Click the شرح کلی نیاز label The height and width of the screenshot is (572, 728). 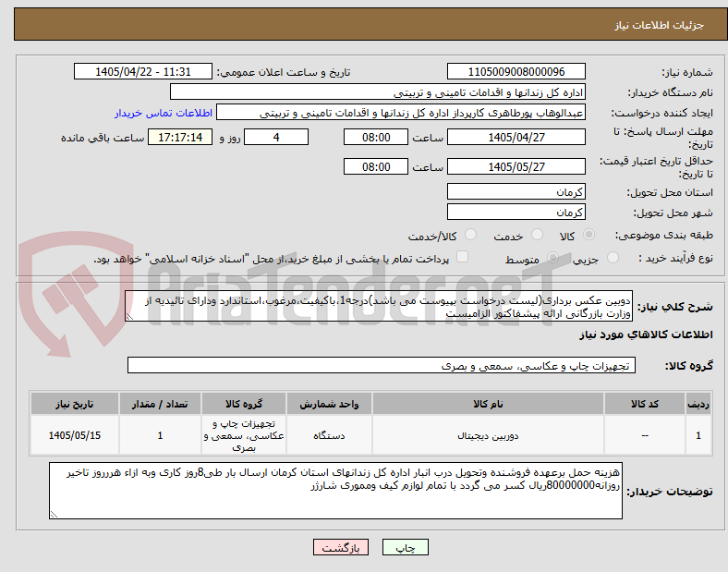[675, 307]
